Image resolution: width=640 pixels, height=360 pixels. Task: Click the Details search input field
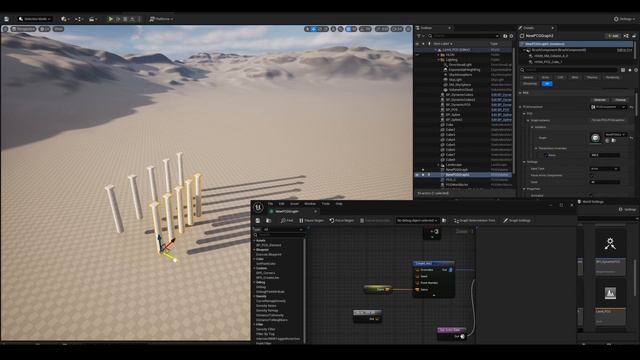pos(571,70)
